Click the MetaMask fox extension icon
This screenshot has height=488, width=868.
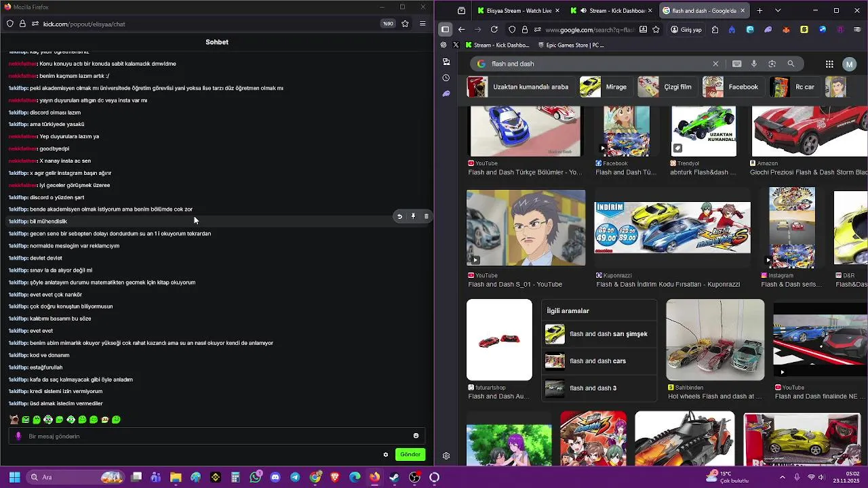click(x=786, y=30)
